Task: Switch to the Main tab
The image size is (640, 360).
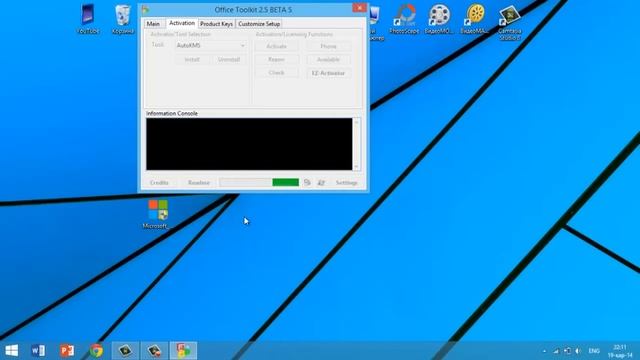Action: 153,24
